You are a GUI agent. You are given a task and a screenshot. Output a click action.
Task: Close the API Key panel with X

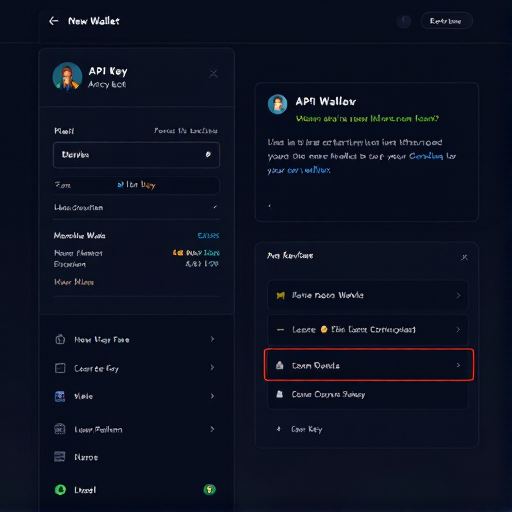click(x=213, y=74)
